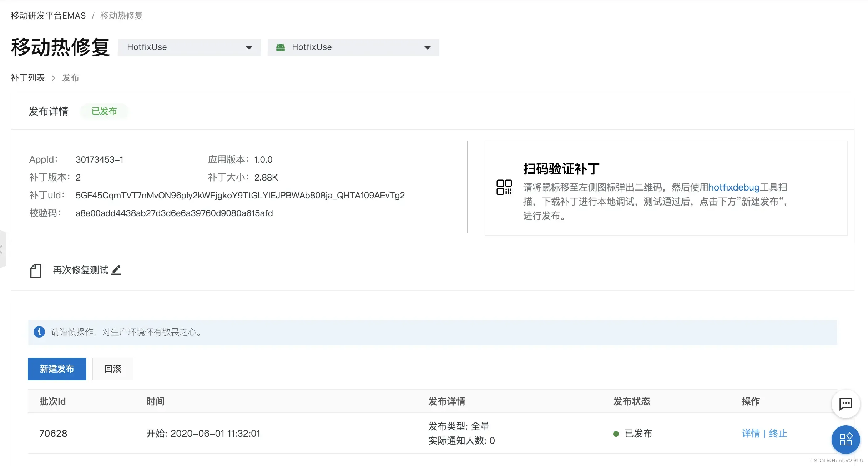Click the pencil edit icon beside 再次修复测试

click(x=116, y=270)
